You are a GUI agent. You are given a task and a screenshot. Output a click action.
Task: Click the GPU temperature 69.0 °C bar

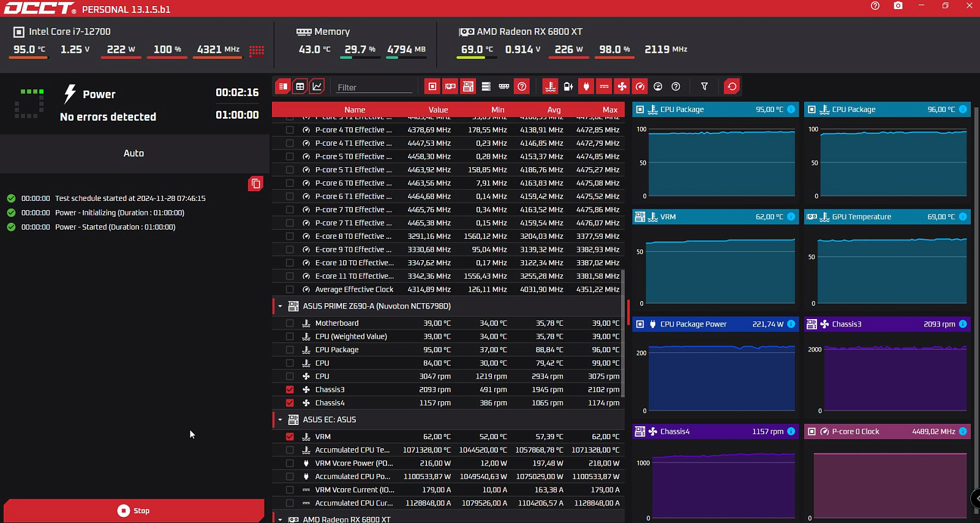click(477, 58)
